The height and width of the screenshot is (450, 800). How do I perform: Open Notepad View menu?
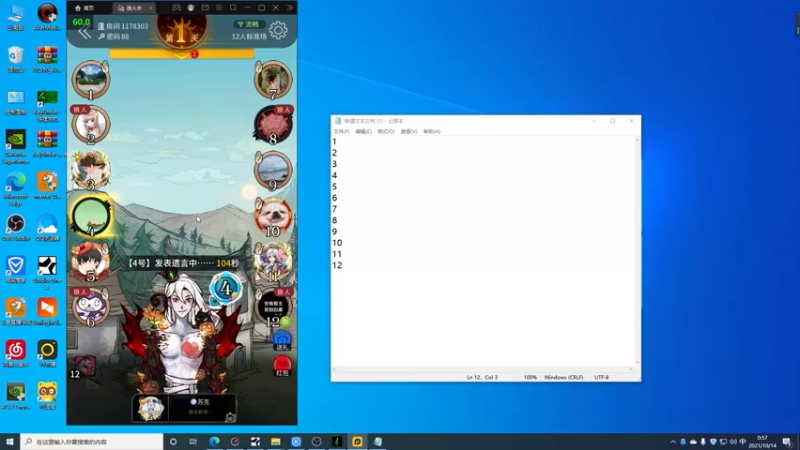point(409,132)
